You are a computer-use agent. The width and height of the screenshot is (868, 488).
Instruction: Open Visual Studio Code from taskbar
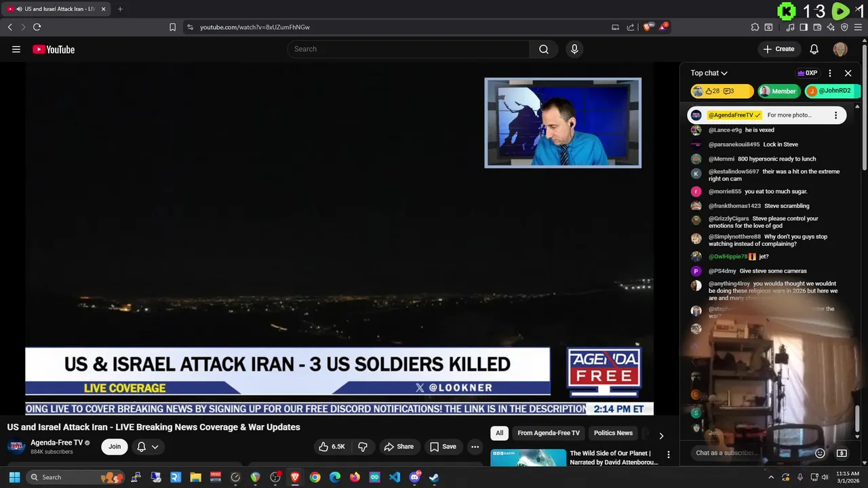tap(395, 477)
